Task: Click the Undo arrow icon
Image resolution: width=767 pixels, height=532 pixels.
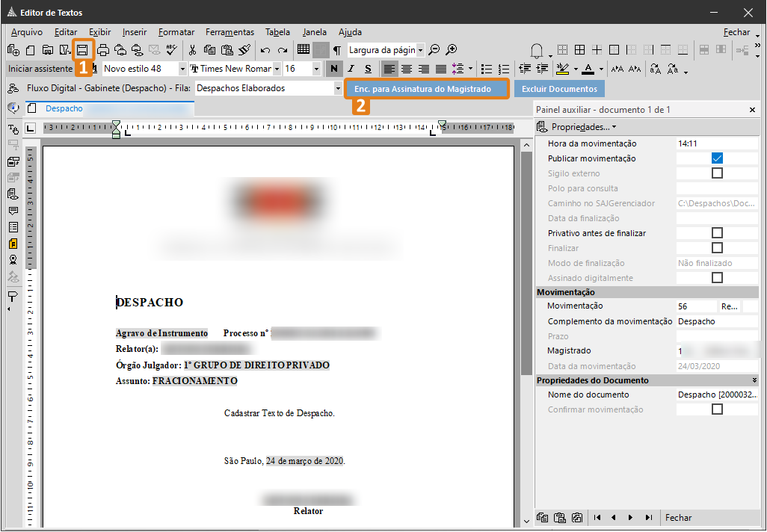Action: tap(265, 50)
